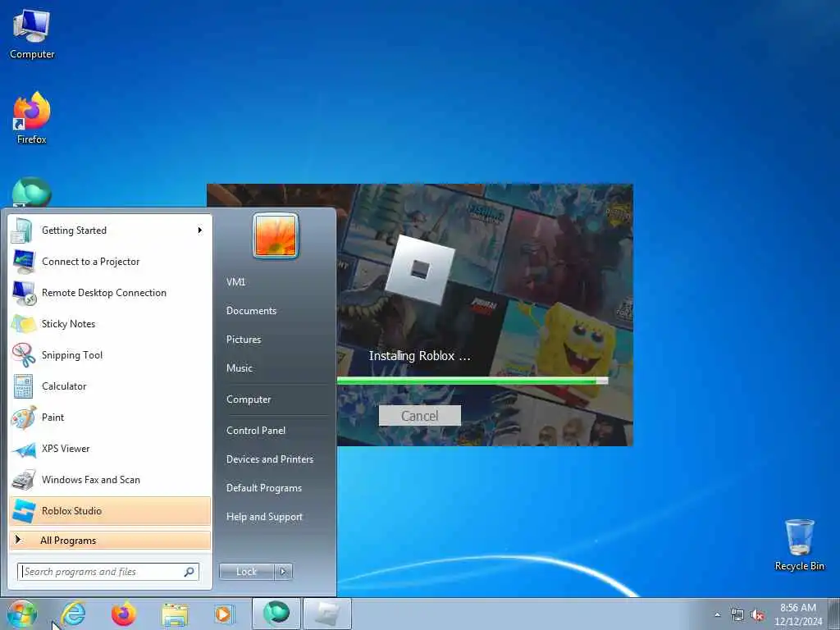840x630 pixels.
Task: Expand All Programs list
Action: coord(110,541)
